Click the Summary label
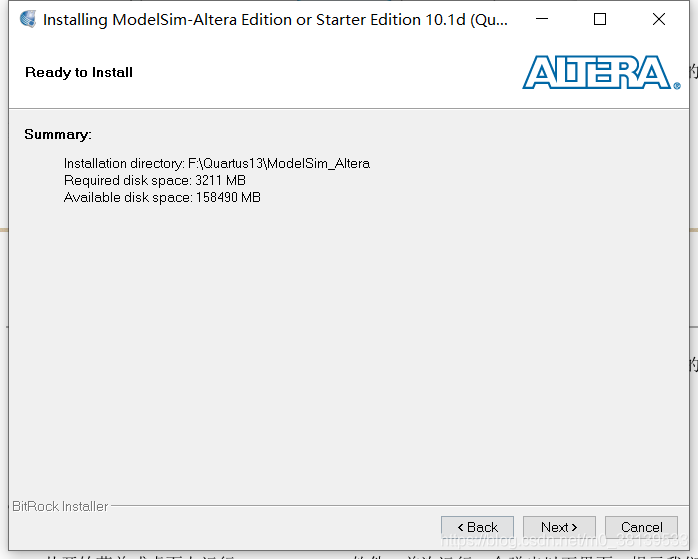This screenshot has height=559, width=698. (58, 134)
